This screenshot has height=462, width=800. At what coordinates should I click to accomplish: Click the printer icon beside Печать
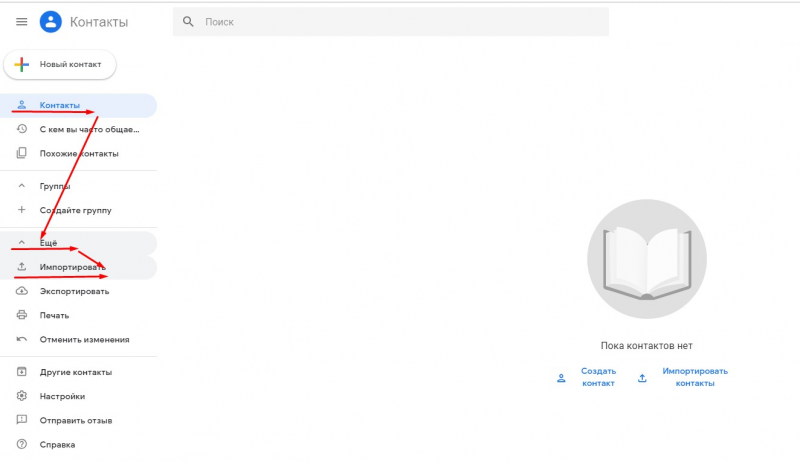(x=21, y=315)
